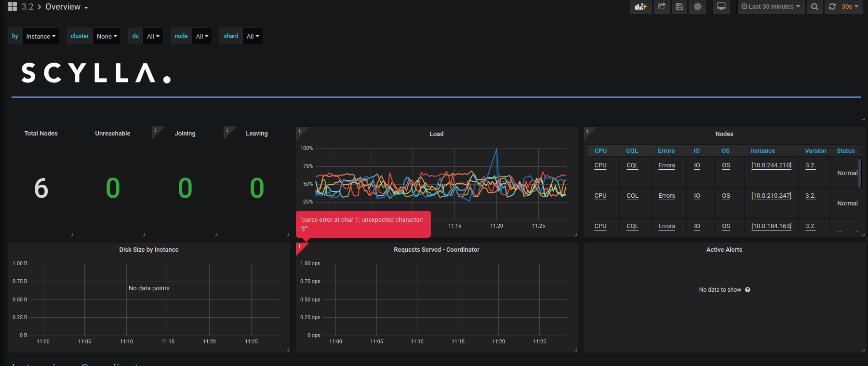Open the Disk Size by Instance panel menu
Screen dimensions: 868x366
[x=149, y=250]
